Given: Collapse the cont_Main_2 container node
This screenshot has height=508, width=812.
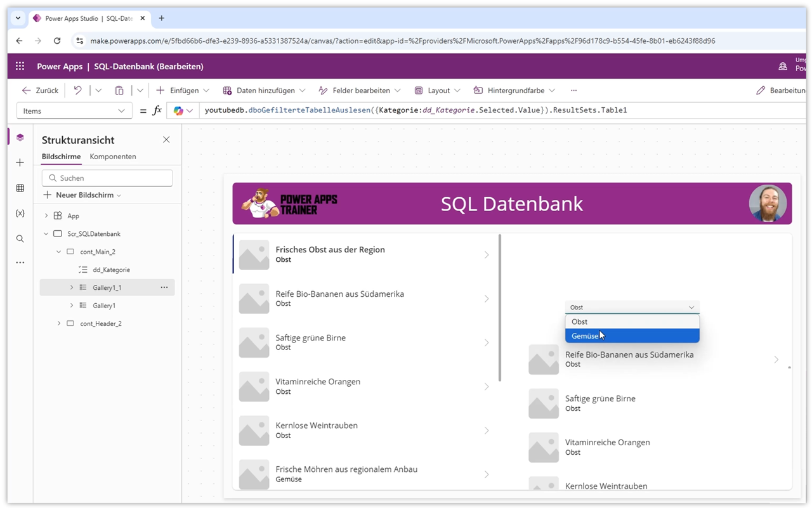Looking at the screenshot, I should (59, 252).
